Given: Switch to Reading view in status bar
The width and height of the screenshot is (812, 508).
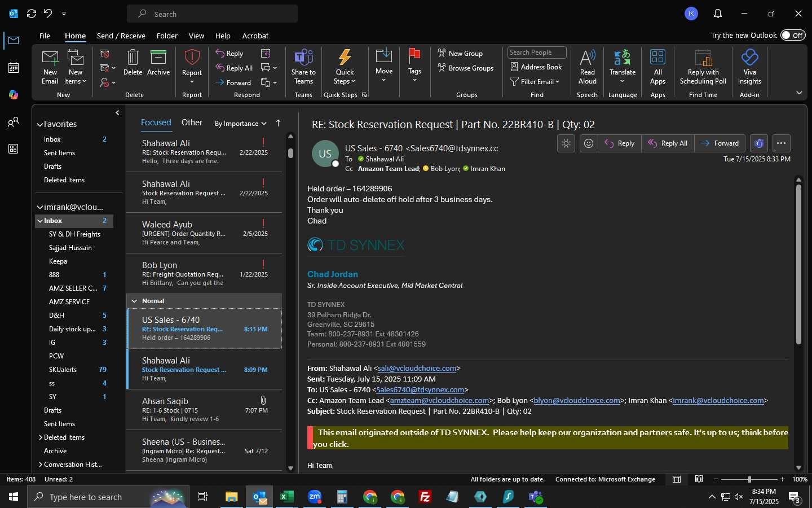Looking at the screenshot, I should (x=699, y=479).
